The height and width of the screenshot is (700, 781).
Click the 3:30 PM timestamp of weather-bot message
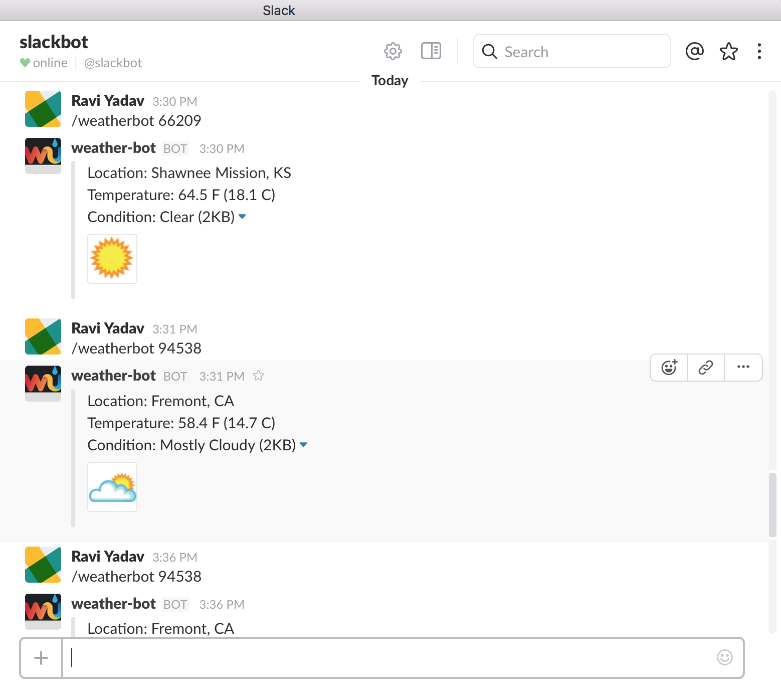click(222, 149)
